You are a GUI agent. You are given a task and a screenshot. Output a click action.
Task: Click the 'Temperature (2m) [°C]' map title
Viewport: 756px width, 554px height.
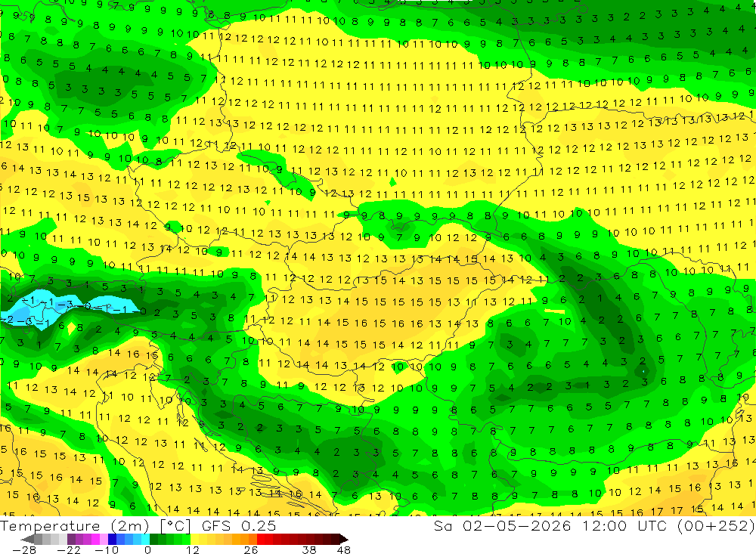pos(95,525)
